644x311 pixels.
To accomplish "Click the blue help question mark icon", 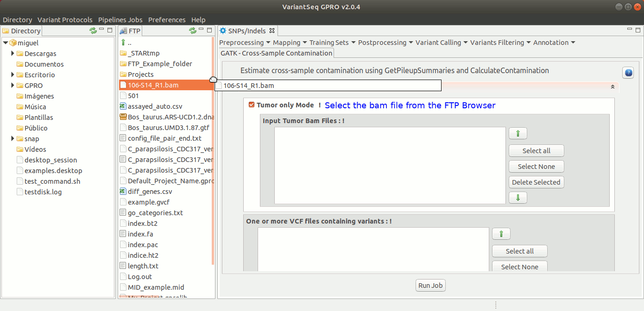I will (628, 73).
